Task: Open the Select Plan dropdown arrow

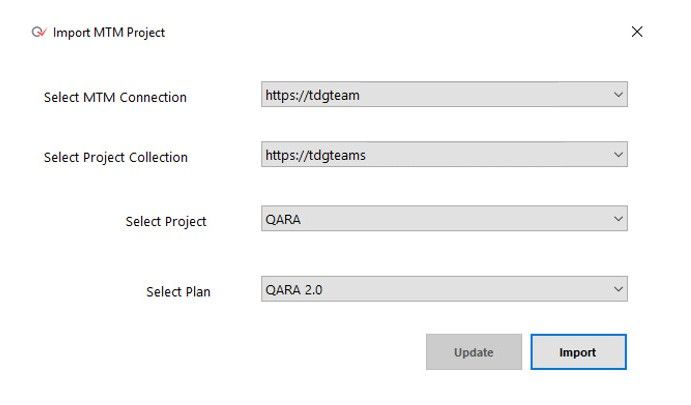Action: [618, 289]
